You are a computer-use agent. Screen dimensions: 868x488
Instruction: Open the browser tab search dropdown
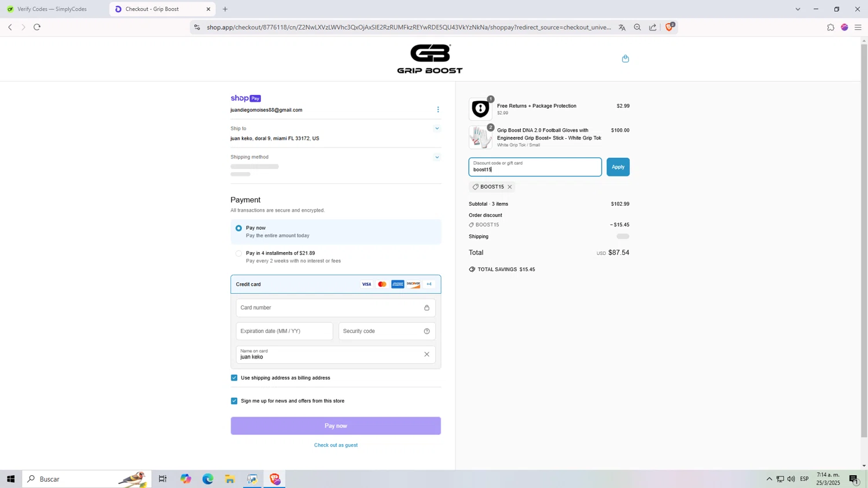tap(797, 9)
